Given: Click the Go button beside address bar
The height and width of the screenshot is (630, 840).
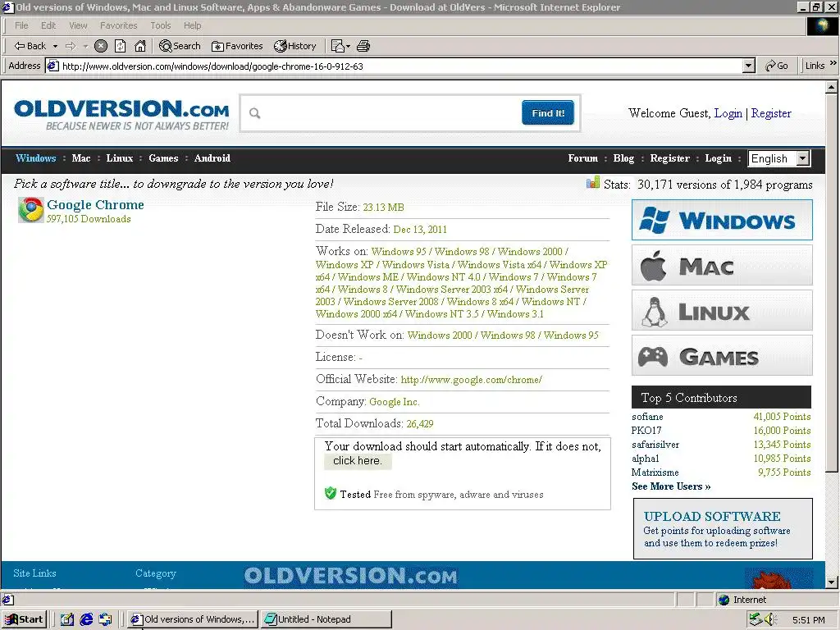Looking at the screenshot, I should 777,66.
